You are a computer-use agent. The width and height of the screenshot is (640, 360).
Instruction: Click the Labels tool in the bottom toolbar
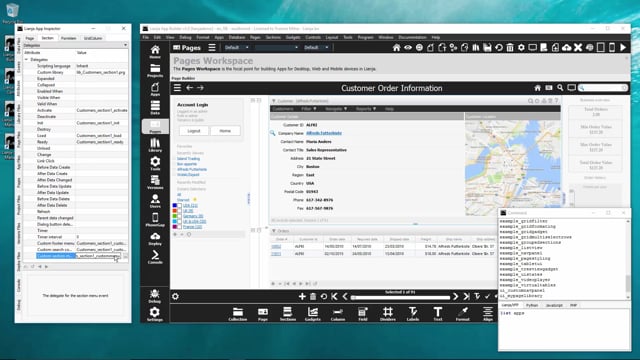[x=413, y=314]
